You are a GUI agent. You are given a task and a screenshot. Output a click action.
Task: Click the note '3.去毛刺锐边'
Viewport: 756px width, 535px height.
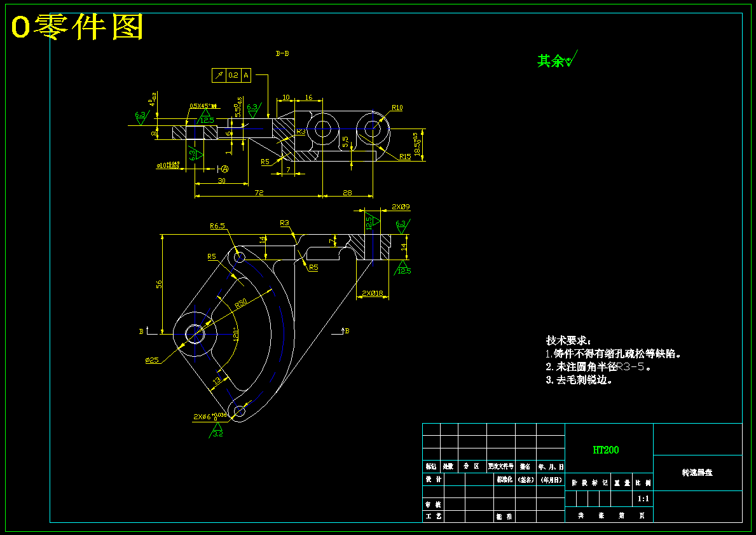click(x=579, y=380)
